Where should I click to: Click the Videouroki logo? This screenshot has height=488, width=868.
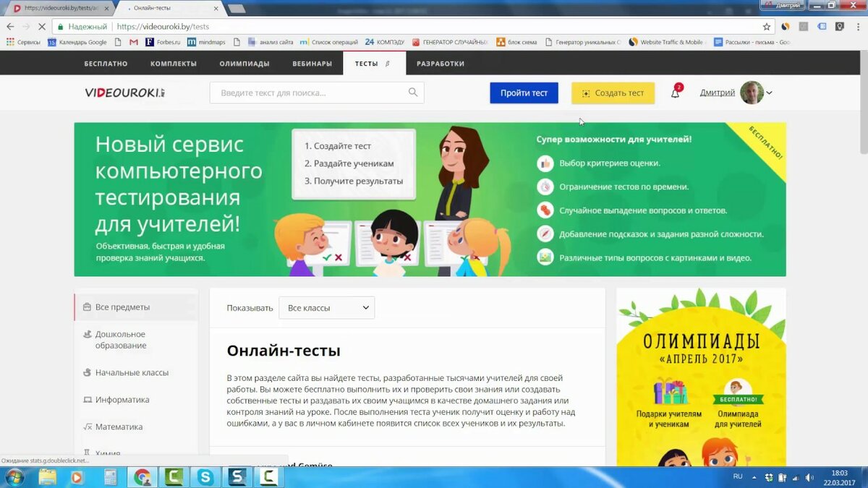[125, 93]
